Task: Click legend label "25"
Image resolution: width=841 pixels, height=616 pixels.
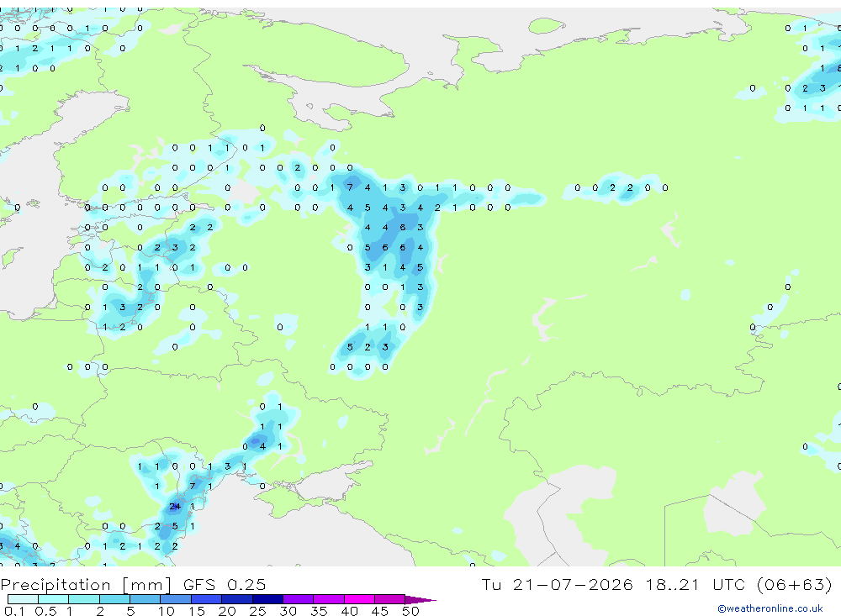Action: click(x=257, y=611)
